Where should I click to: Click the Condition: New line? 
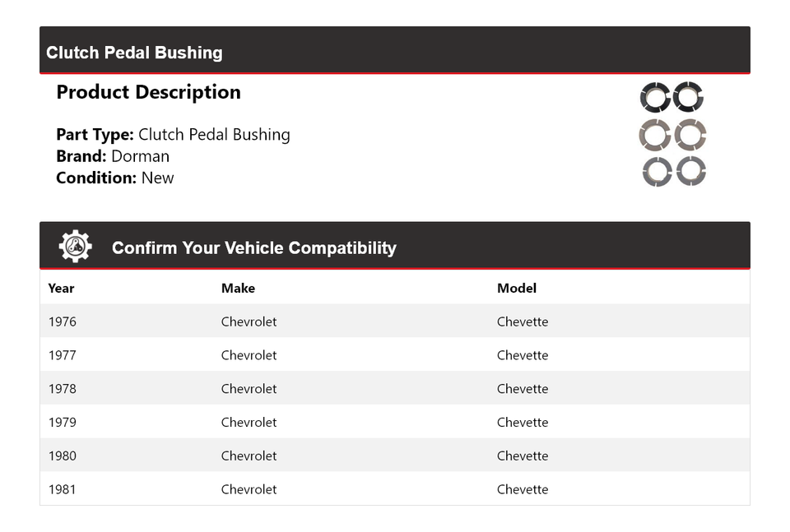[x=114, y=178]
